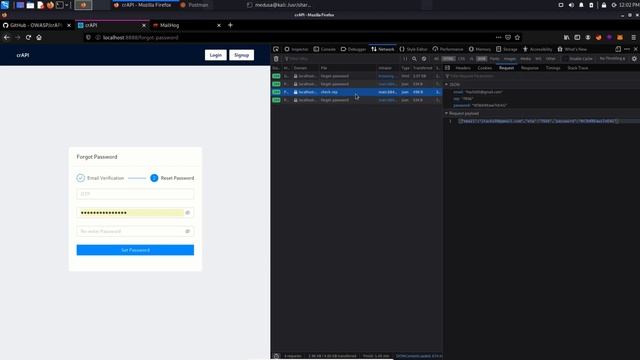Viewport: 640px width, 360px height.
Task: Open the Inspector devtools tab
Action: pos(296,49)
